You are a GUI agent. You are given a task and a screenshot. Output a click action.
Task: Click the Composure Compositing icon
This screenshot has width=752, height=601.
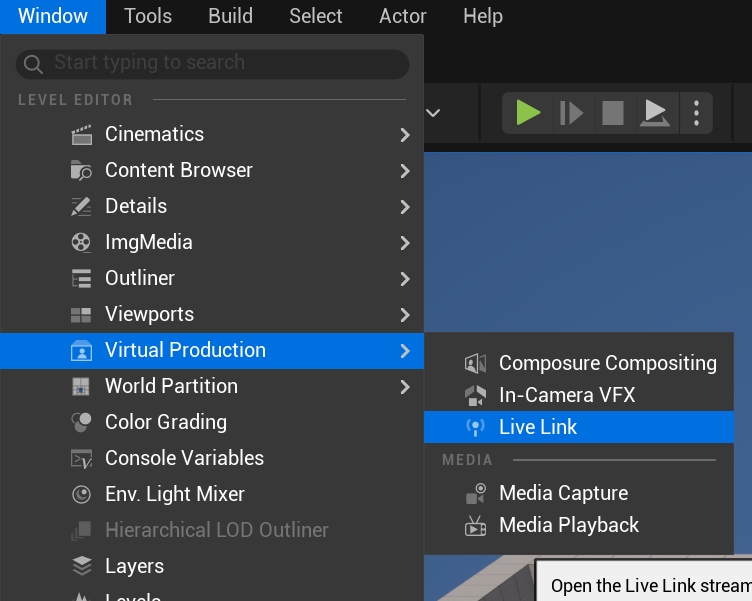point(476,363)
